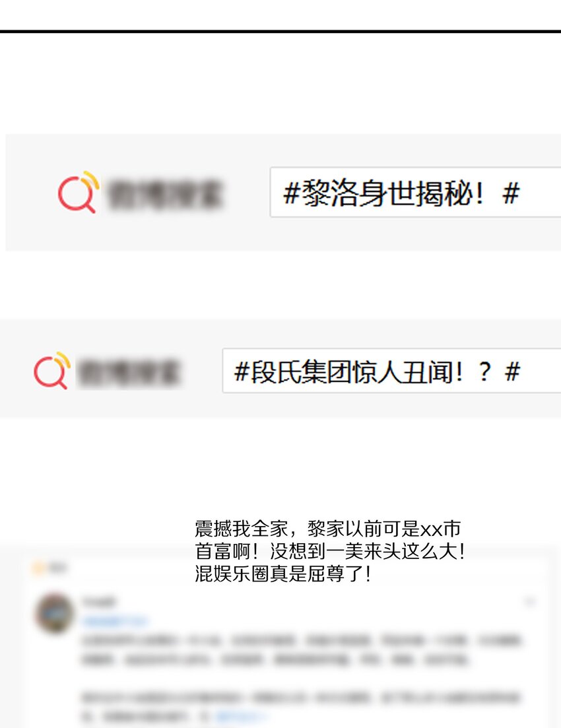Open the blurred author username above the post
Screen dimensions: 561x728
tap(98, 602)
